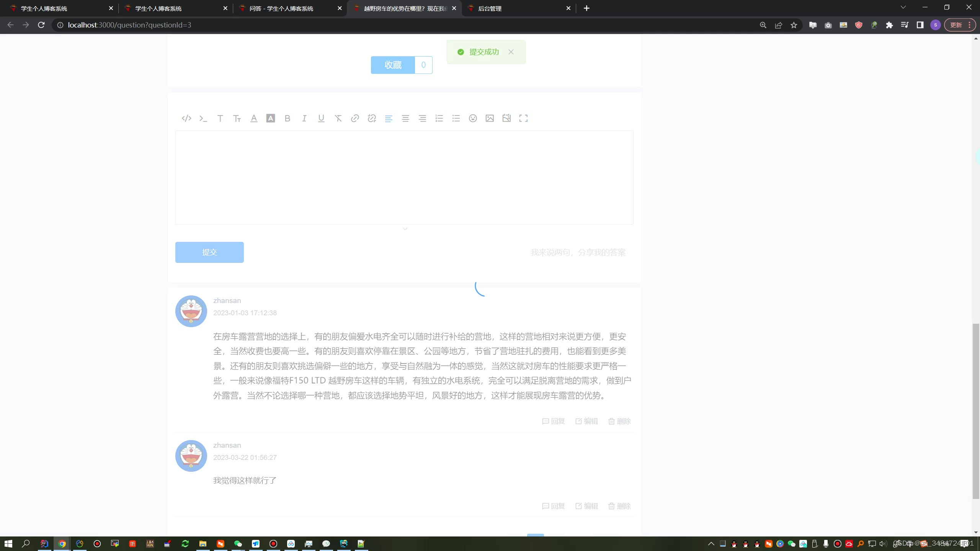Click inside the answer editor text area
Image resolution: width=980 pixels, height=551 pixels.
click(404, 177)
